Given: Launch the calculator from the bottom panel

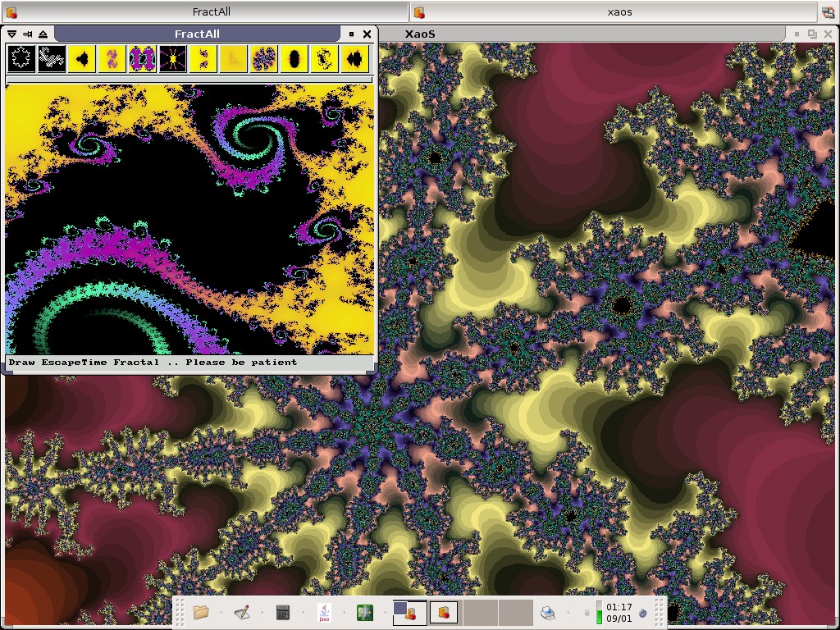Looking at the screenshot, I should point(283,612).
